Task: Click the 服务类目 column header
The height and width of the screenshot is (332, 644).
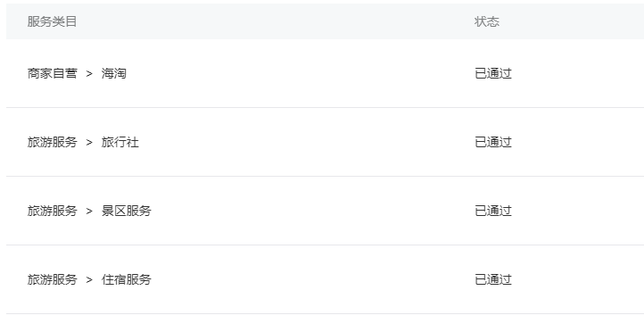Action: [x=52, y=21]
